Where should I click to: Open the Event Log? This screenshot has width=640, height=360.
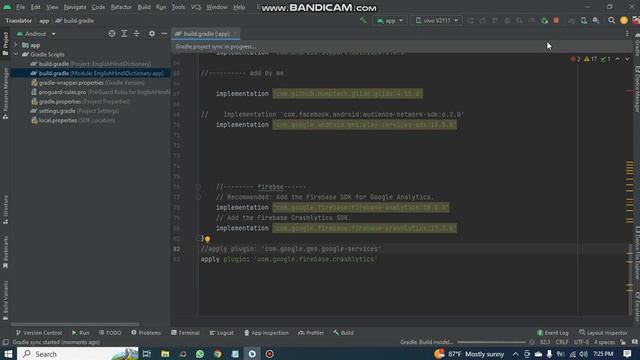click(x=553, y=333)
